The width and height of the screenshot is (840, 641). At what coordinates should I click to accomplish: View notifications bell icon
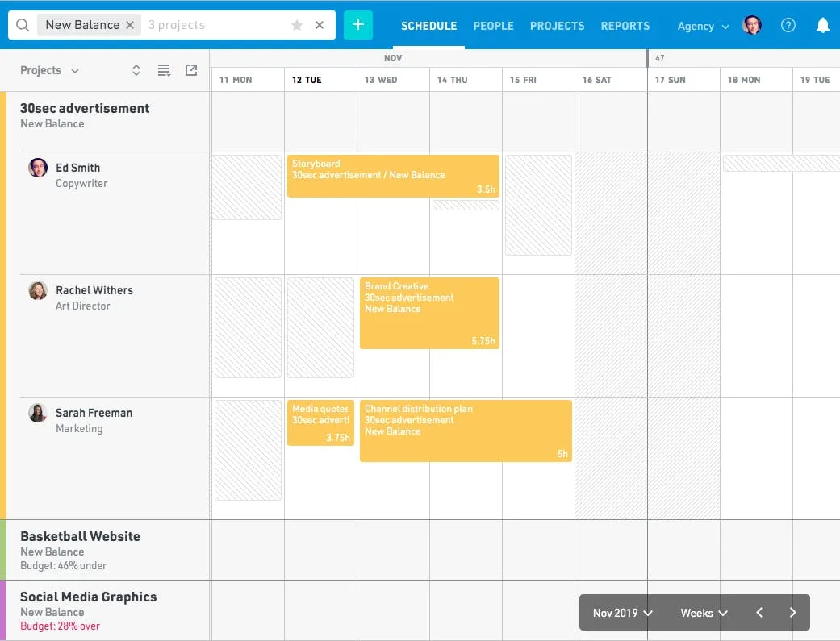[823, 25]
